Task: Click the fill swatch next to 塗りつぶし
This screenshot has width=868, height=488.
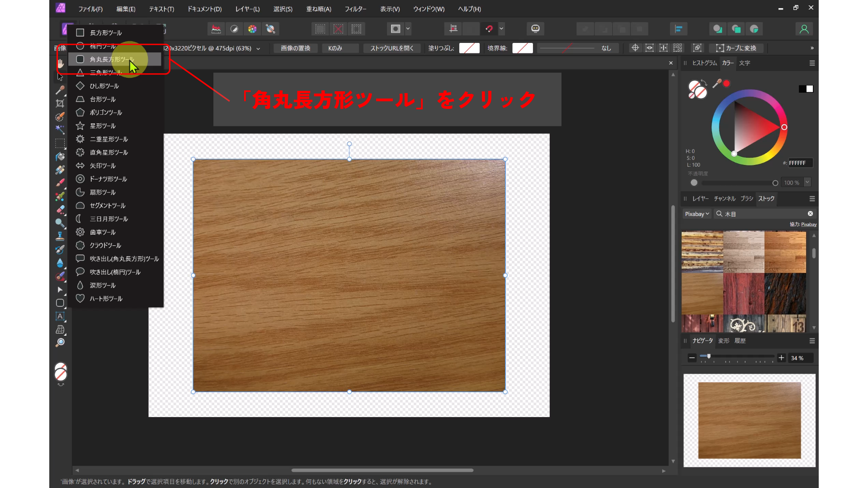Action: coord(469,48)
